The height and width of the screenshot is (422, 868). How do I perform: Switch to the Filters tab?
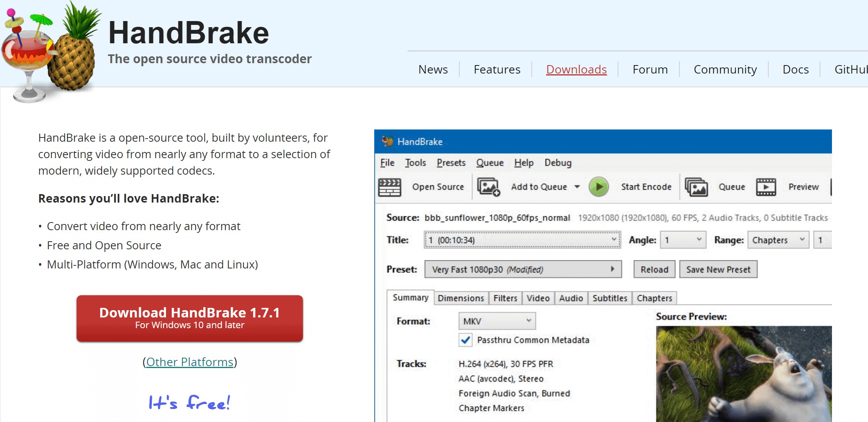(505, 298)
